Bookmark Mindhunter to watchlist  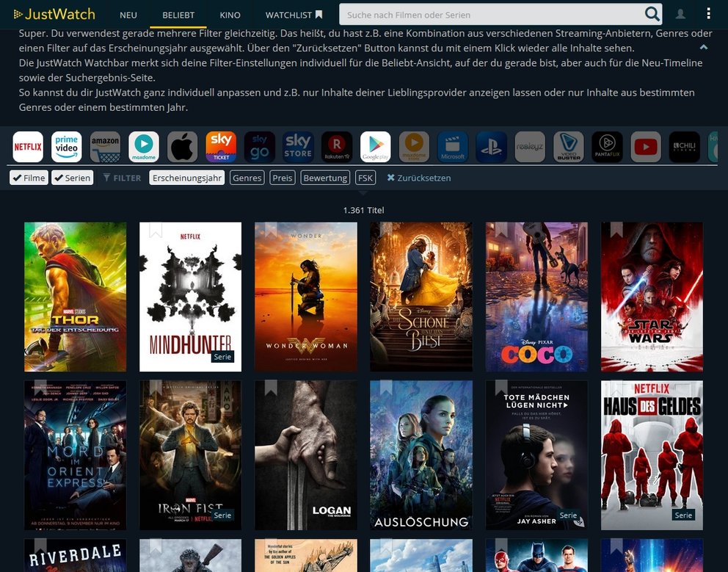156,228
